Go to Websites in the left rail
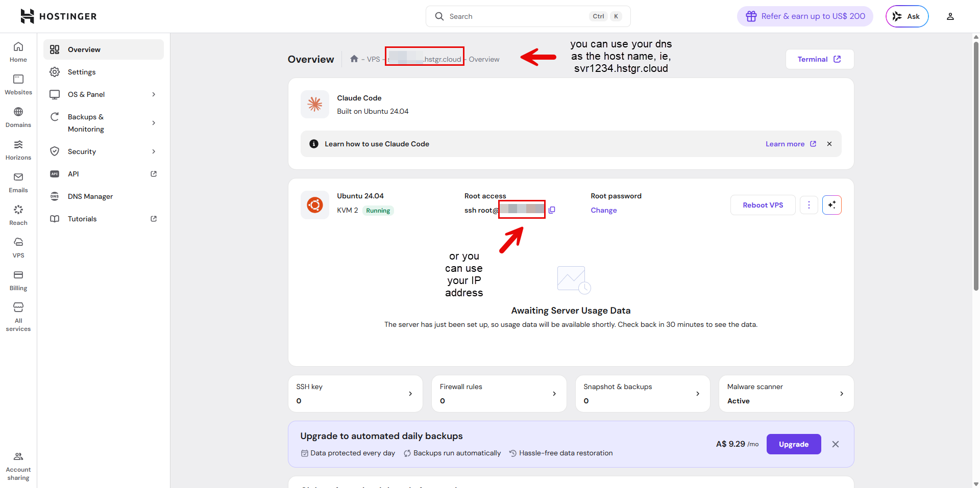Screen dimensions: 980x488 pyautogui.click(x=18, y=85)
